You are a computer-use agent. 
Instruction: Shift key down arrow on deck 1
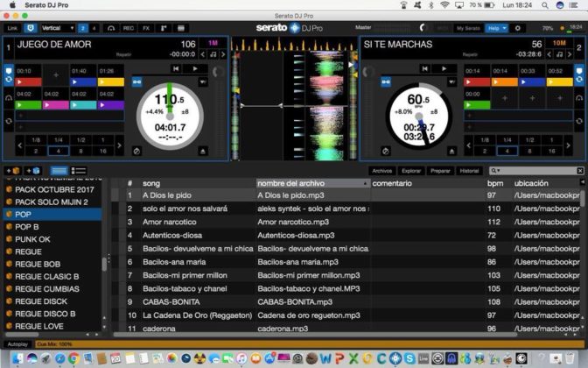(203, 54)
